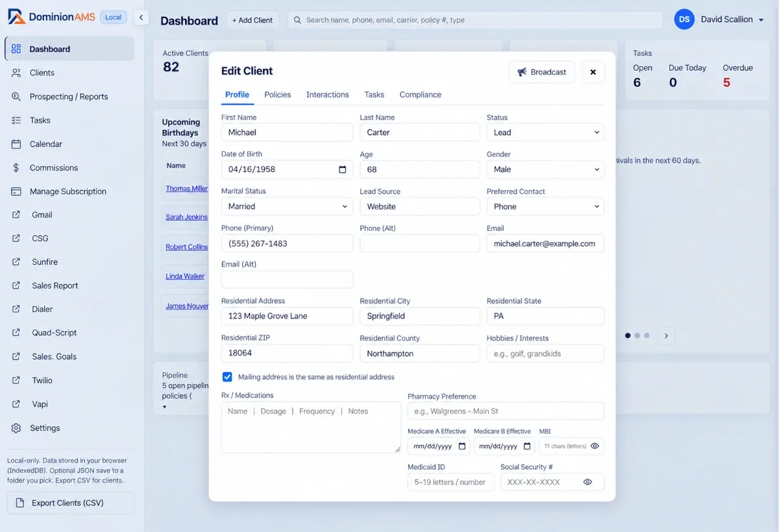Switch to the Compliance tab

(420, 95)
